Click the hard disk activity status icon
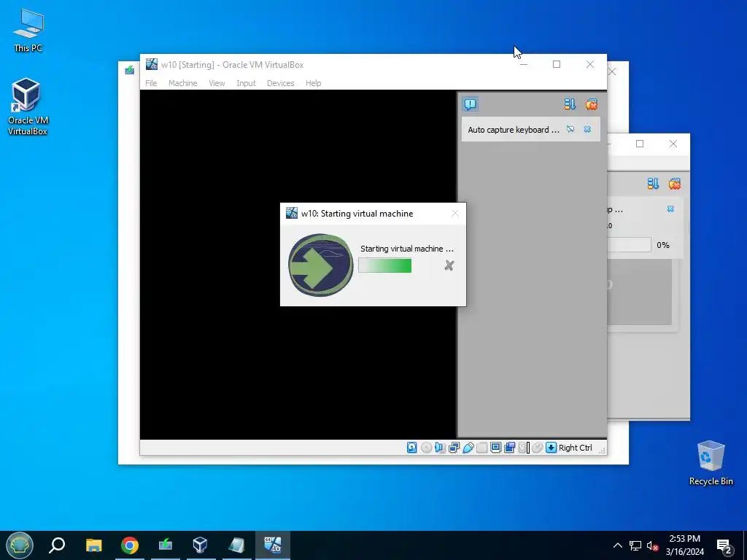 (411, 448)
